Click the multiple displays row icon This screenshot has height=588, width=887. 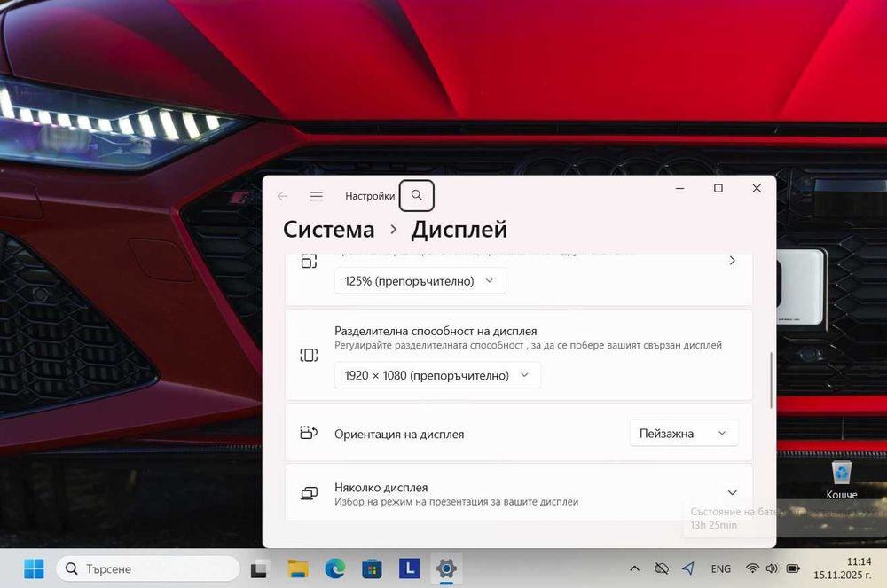tap(309, 493)
